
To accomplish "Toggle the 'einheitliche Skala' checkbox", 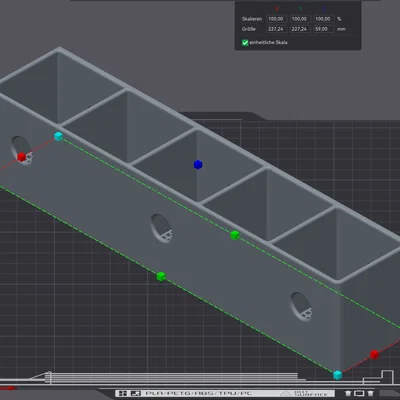I will (245, 43).
